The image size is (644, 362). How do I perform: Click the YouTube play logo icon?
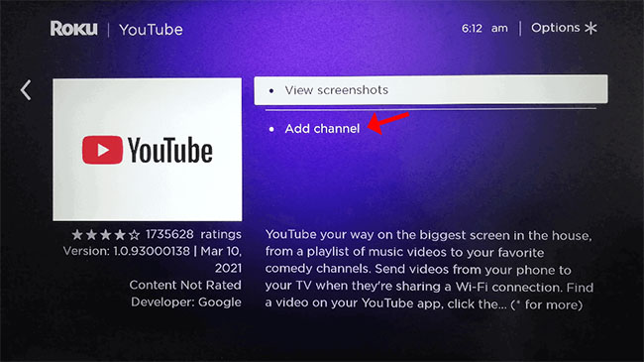tap(102, 150)
